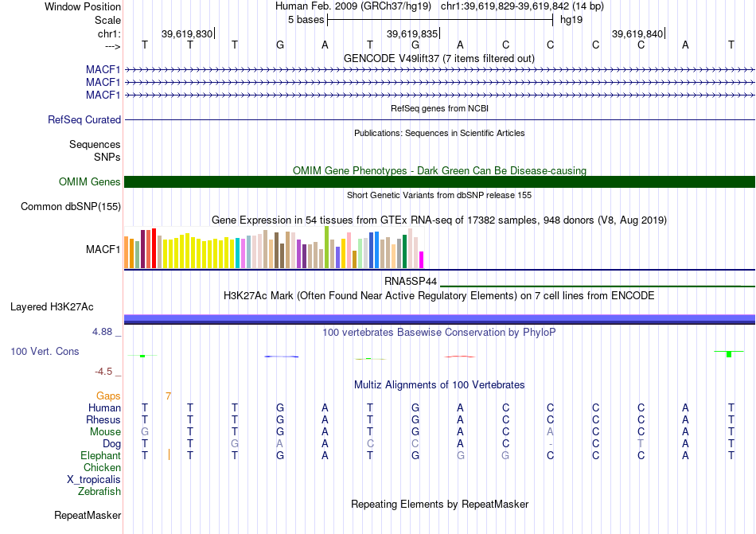Click the Sequences track label
The width and height of the screenshot is (756, 534).
coord(95,145)
